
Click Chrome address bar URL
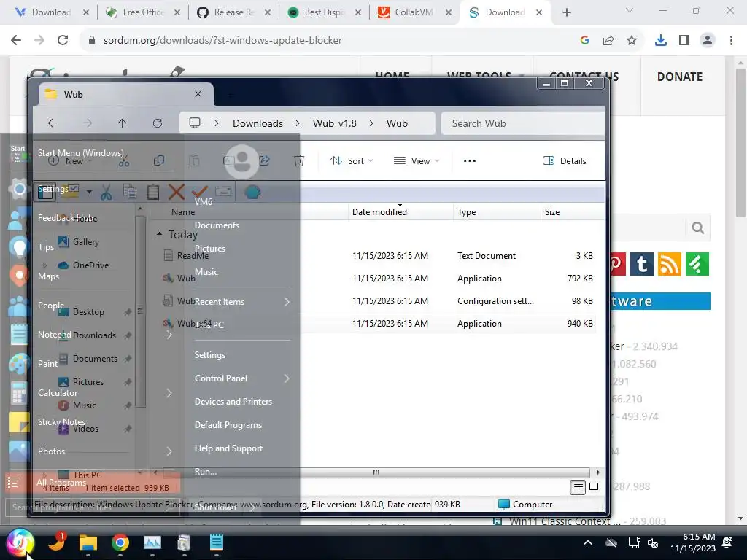coord(222,41)
